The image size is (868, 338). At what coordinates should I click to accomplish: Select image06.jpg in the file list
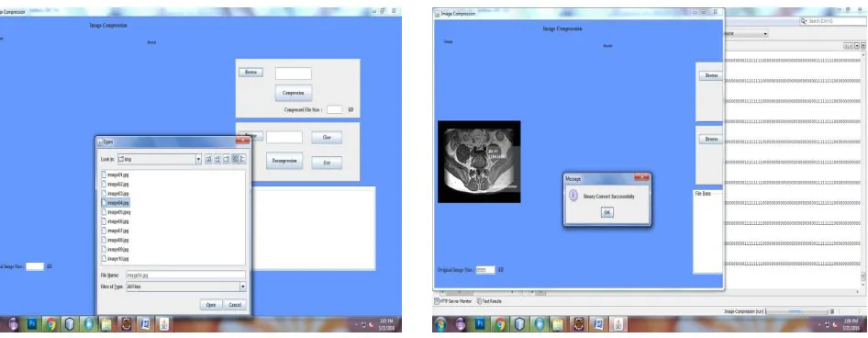click(115, 221)
